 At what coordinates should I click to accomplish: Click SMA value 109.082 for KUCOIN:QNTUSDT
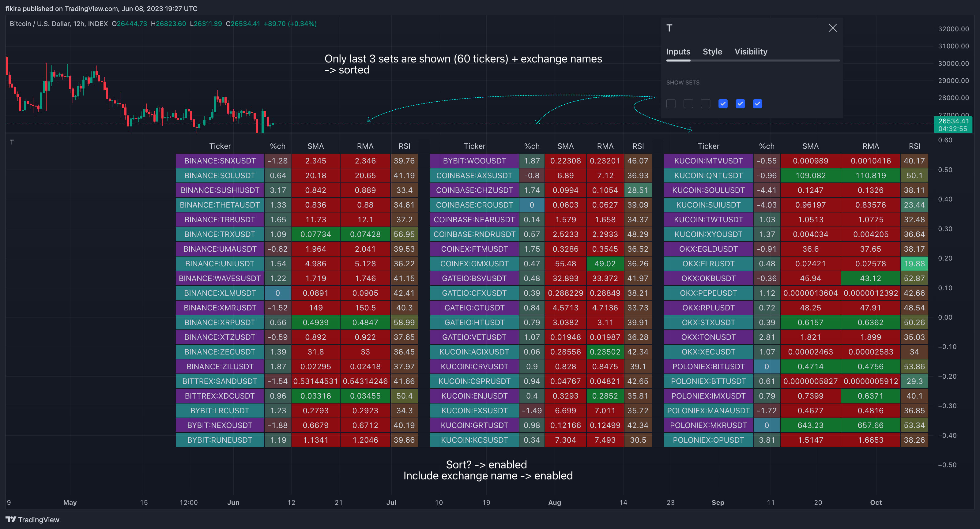pos(810,176)
